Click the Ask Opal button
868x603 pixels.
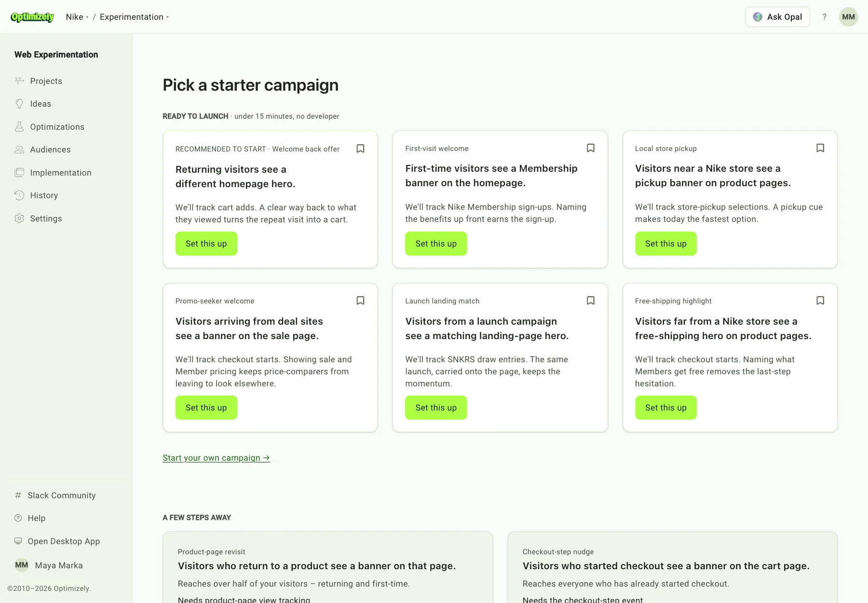[777, 17]
